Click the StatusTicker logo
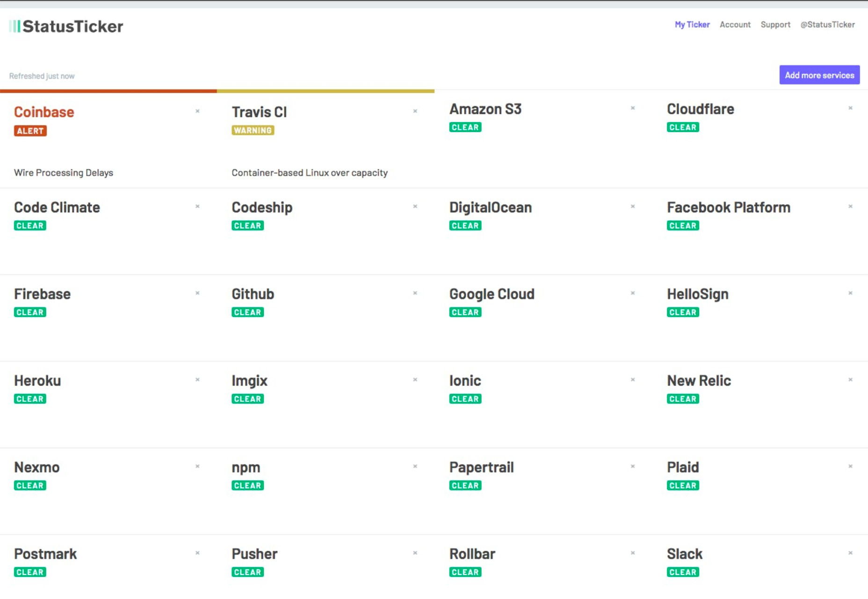The height and width of the screenshot is (599, 868). (66, 26)
